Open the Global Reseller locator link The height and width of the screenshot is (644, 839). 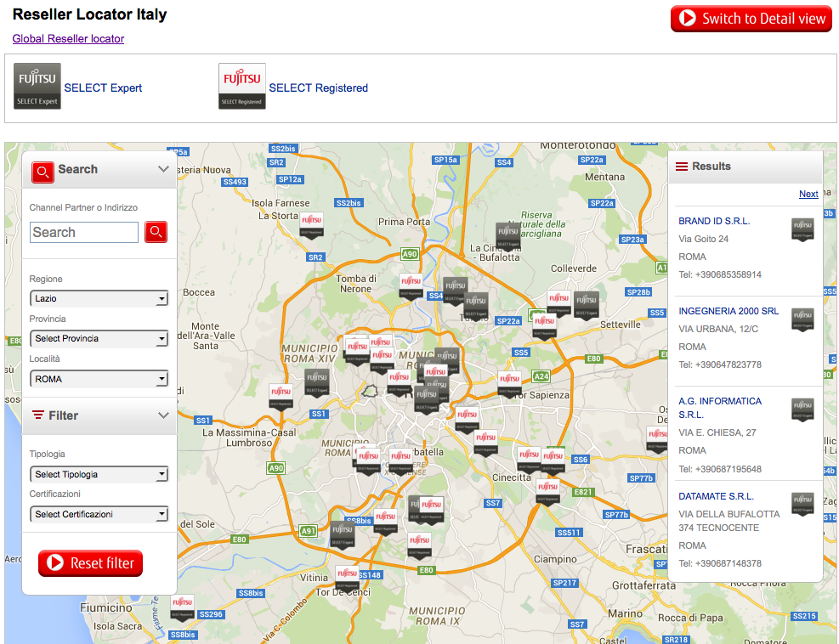(68, 38)
